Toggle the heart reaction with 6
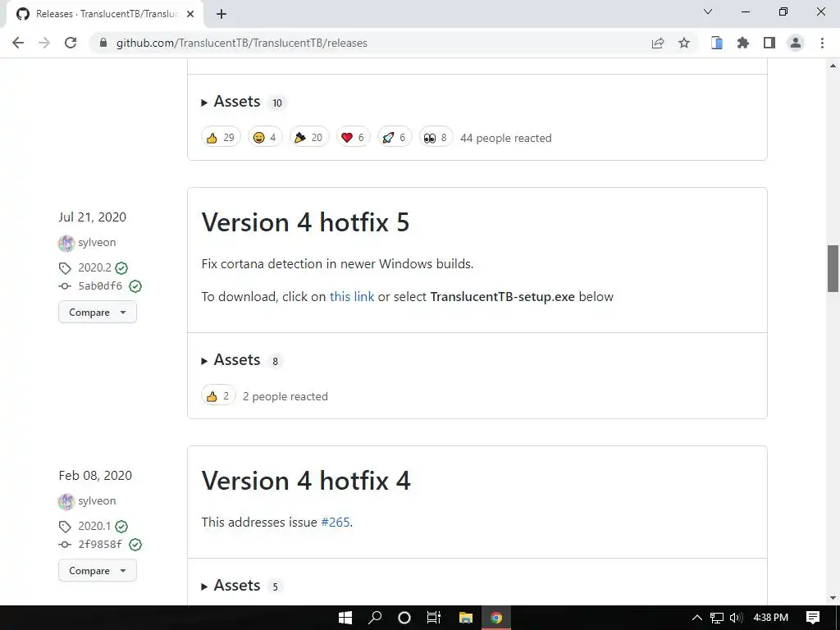Screen dimensions: 840x630 tap(353, 138)
